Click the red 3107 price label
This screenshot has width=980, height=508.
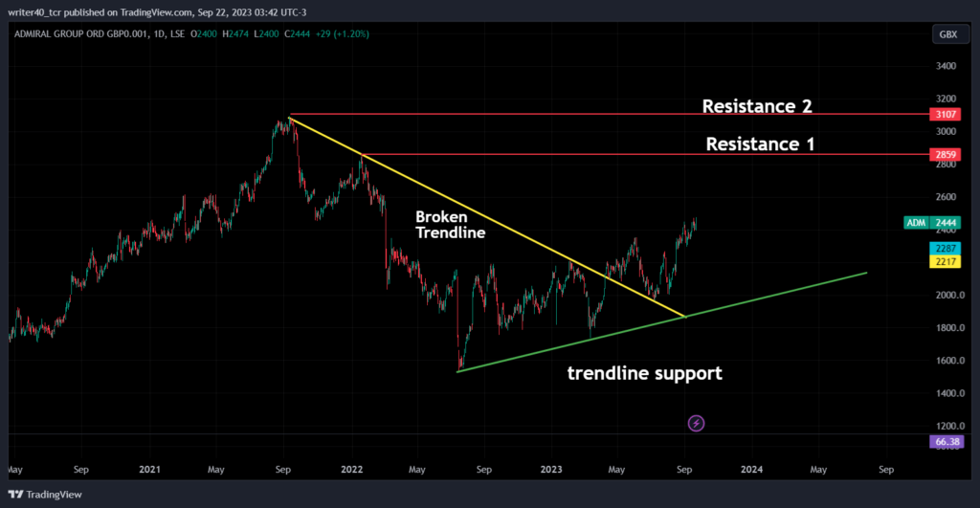(945, 115)
